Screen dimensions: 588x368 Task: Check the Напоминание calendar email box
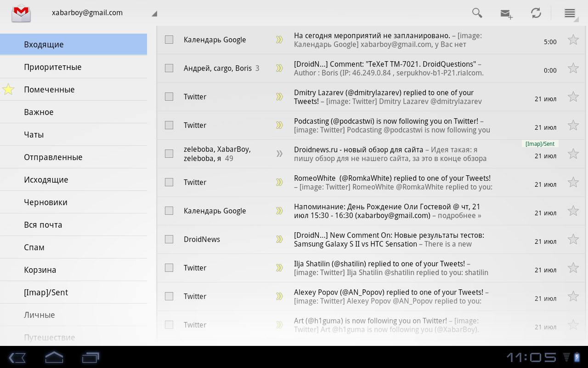[x=169, y=211]
